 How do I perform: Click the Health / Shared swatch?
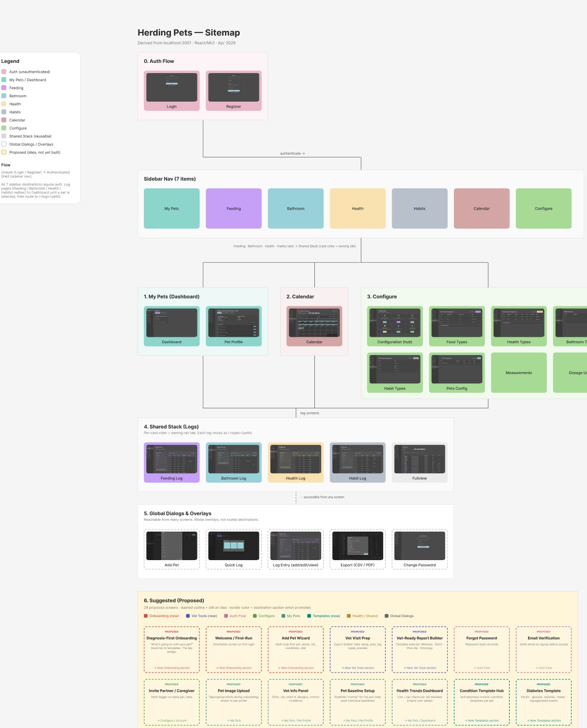[348, 616]
